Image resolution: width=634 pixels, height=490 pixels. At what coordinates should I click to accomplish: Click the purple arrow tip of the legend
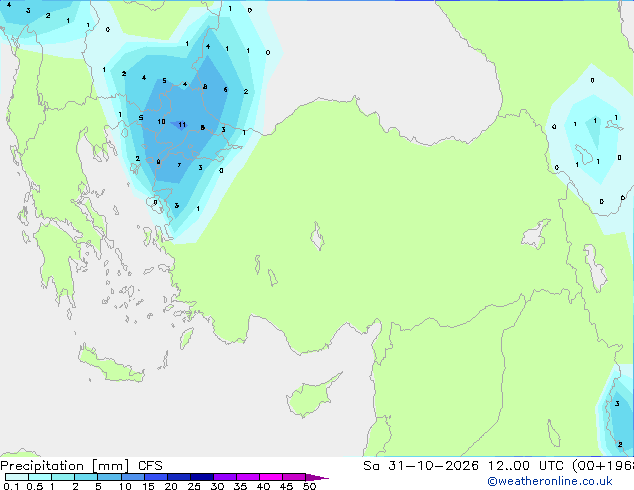[317, 477]
